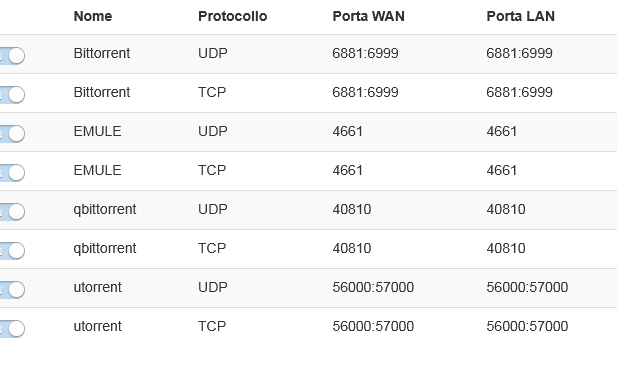This screenshot has width=617, height=377.
Task: Toggle the qbittorrent UDP rule switch
Action: [x=12, y=211]
